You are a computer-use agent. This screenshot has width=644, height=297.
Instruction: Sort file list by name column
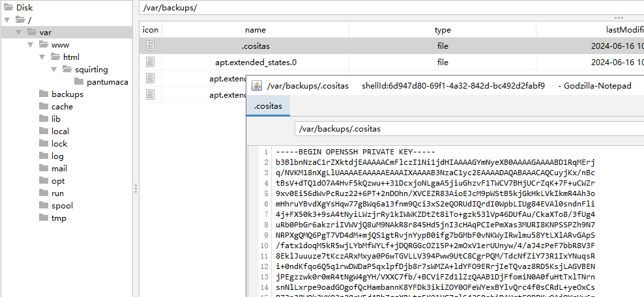(x=256, y=29)
